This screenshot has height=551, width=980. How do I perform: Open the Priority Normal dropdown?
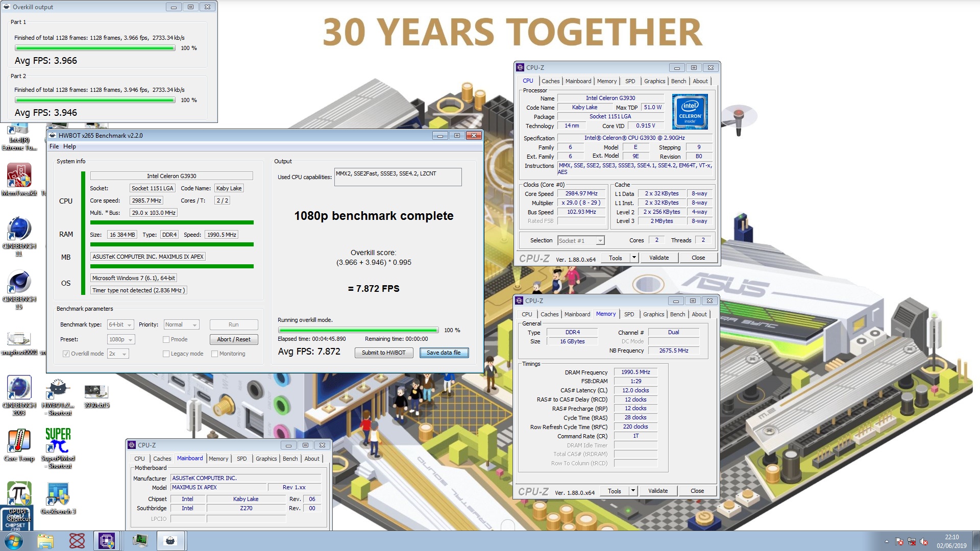coord(181,325)
